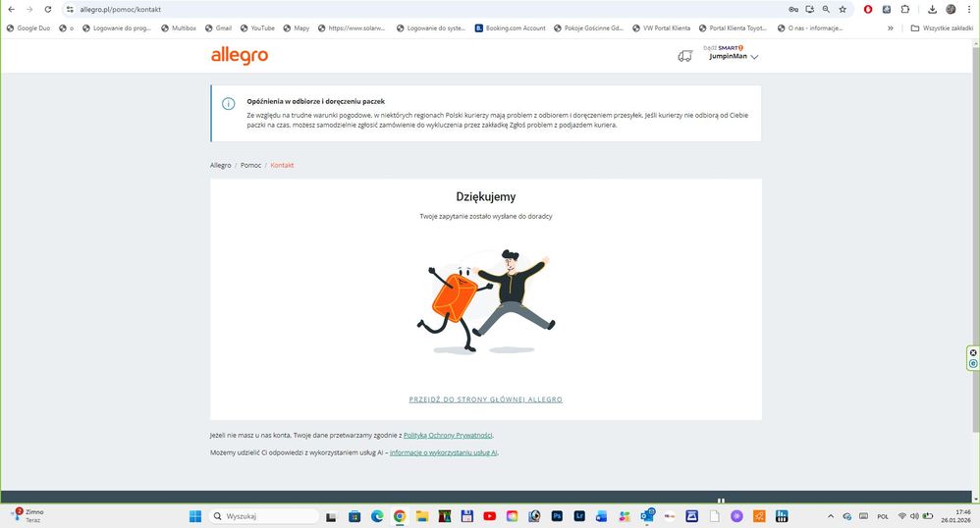Click the install app icon in the address bar

click(809, 10)
